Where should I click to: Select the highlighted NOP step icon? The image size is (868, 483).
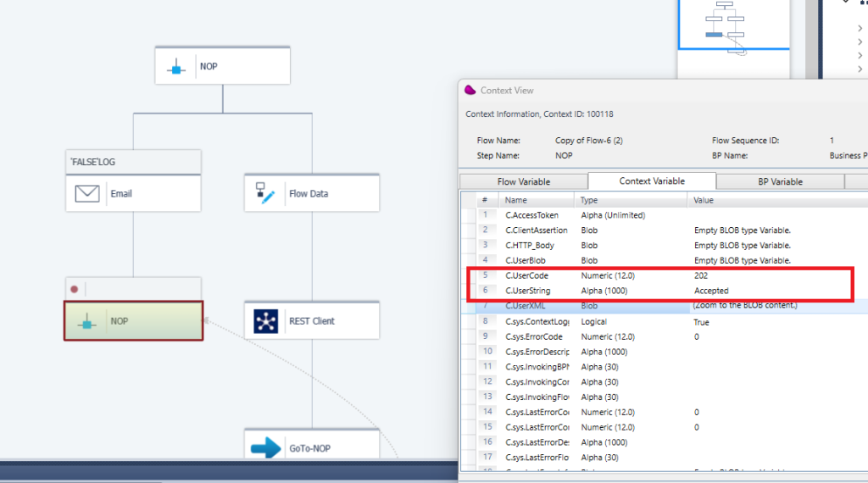point(86,321)
